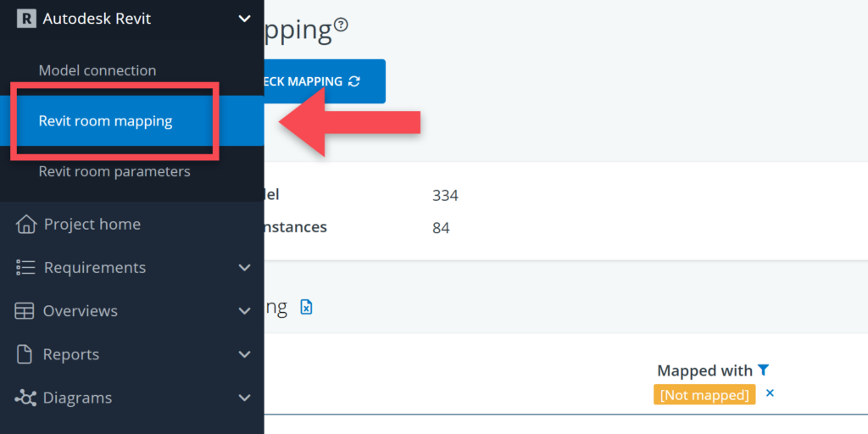Click the Project home house icon
Viewport: 868px width, 434px height.
(x=26, y=225)
